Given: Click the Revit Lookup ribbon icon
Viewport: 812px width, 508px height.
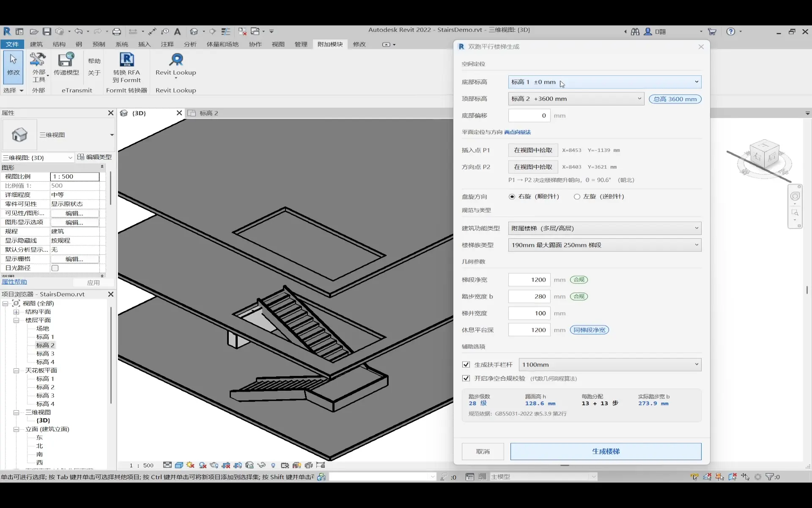Looking at the screenshot, I should [x=176, y=60].
